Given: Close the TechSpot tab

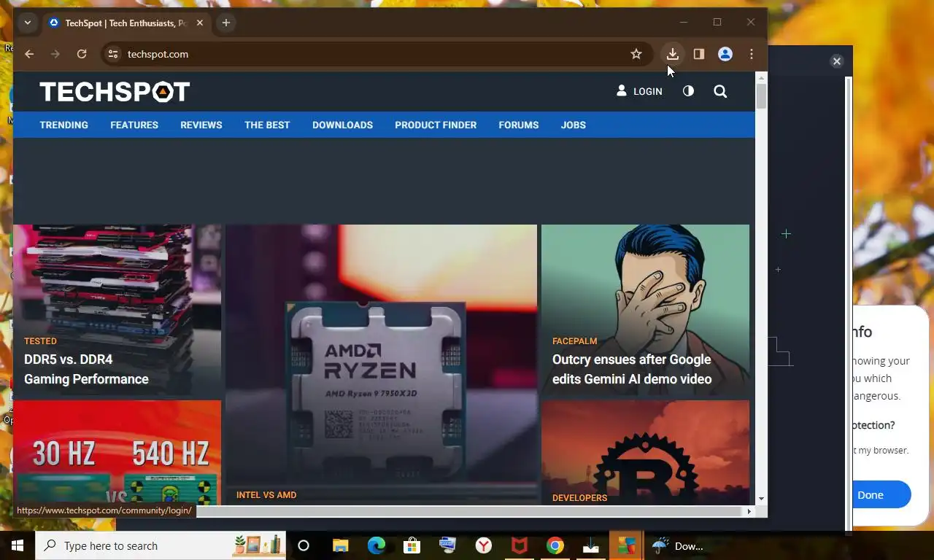Looking at the screenshot, I should pos(200,23).
